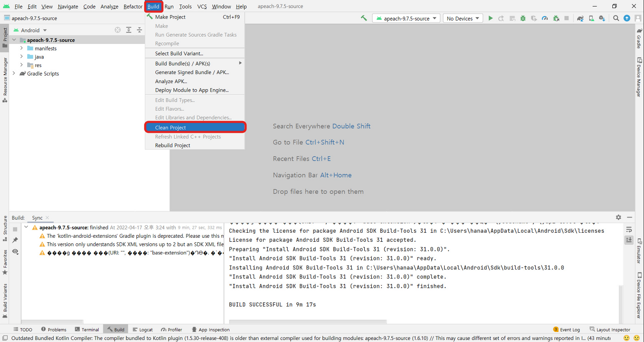Screen dimensions: 644x342
Task: Toggle the Build Variants side panel
Action: point(5,301)
